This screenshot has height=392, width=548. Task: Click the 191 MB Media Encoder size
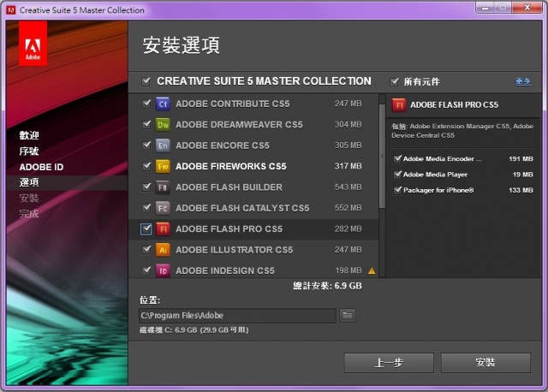[x=521, y=158]
